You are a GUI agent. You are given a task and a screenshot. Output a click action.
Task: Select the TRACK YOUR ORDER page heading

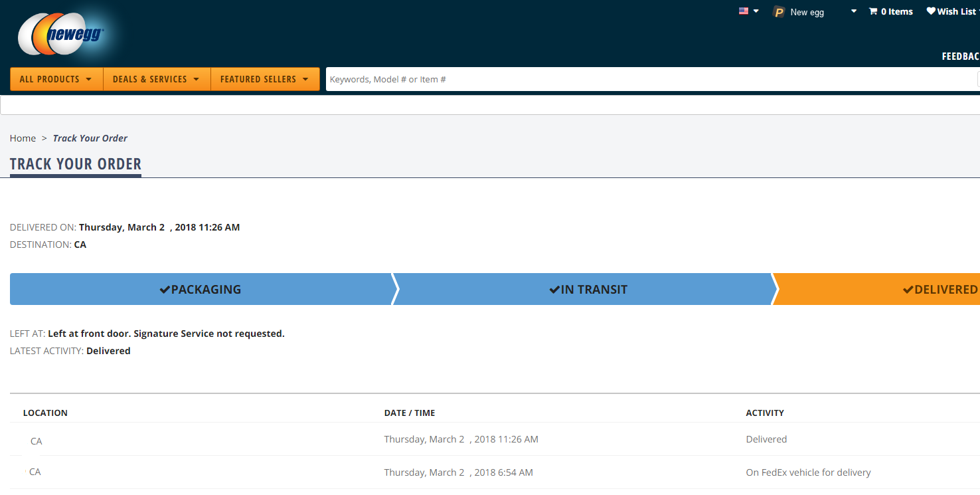point(76,164)
